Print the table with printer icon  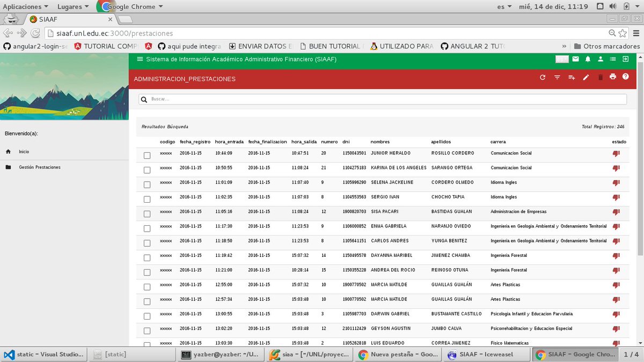point(613,77)
